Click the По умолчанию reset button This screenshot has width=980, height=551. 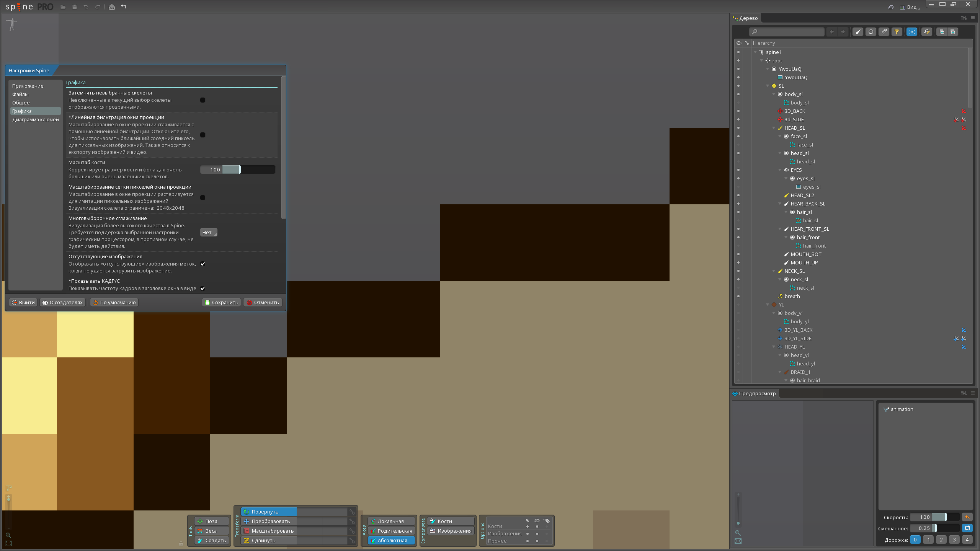114,302
